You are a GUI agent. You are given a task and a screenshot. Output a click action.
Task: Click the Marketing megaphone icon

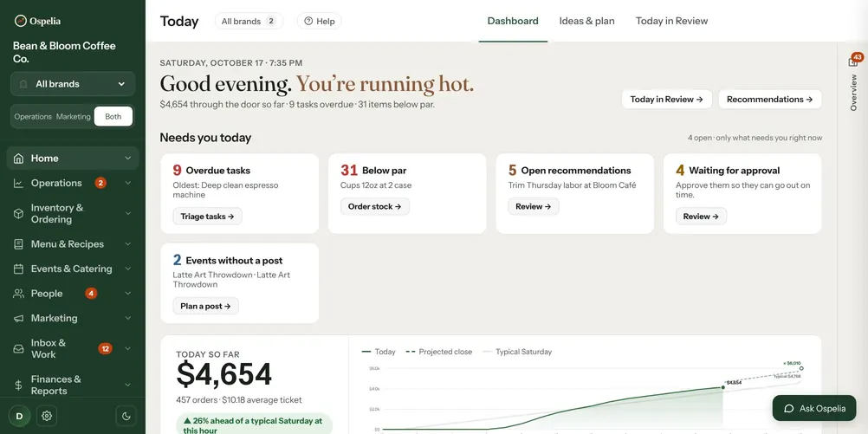(x=18, y=318)
